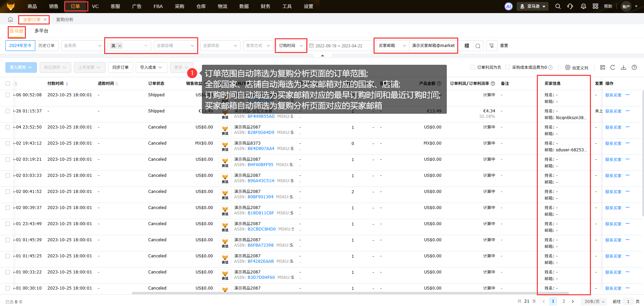Screen dimensions: 644x306
Task: Download the order list export
Action: 624,67
